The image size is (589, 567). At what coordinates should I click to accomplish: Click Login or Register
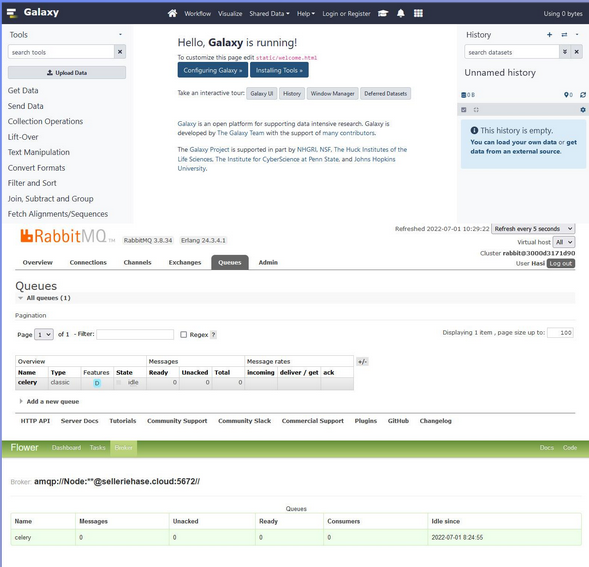pyautogui.click(x=346, y=14)
